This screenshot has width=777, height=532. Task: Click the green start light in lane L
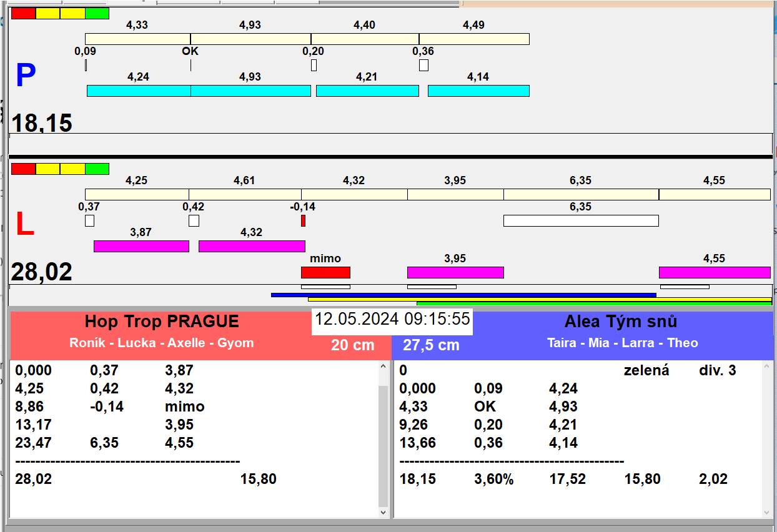(x=97, y=169)
